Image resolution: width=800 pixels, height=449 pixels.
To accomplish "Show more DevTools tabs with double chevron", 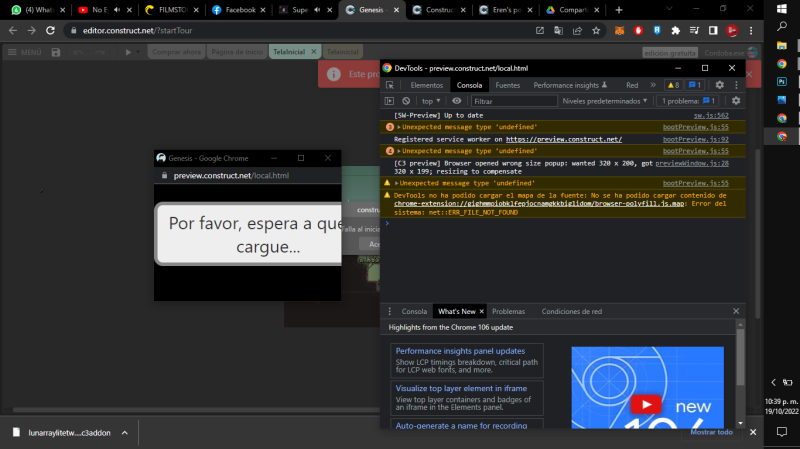I will click(x=653, y=85).
